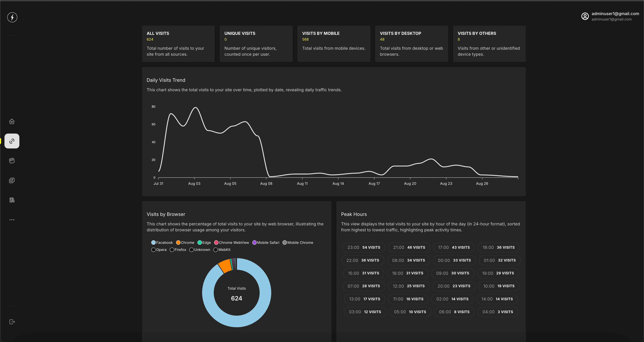Click the Daily Visits Trend heading
The image size is (644, 342).
[x=166, y=80]
